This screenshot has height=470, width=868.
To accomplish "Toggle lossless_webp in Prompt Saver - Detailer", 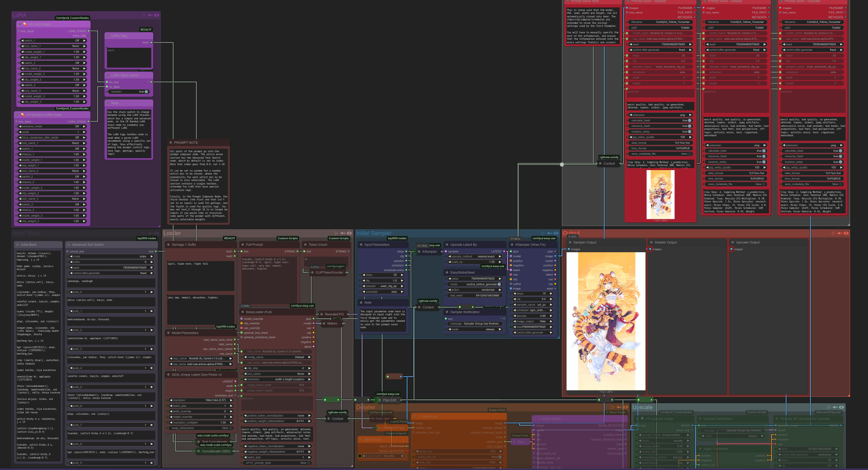I will pos(737,162).
